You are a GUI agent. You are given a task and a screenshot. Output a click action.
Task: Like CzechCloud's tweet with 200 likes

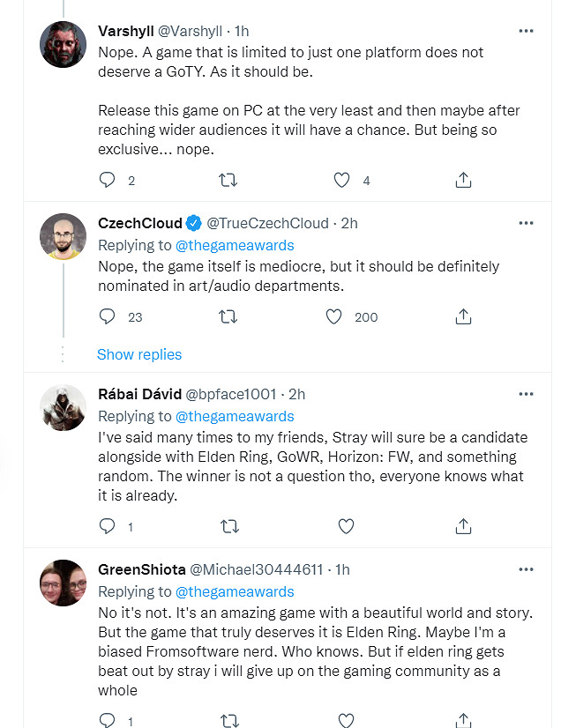(334, 316)
